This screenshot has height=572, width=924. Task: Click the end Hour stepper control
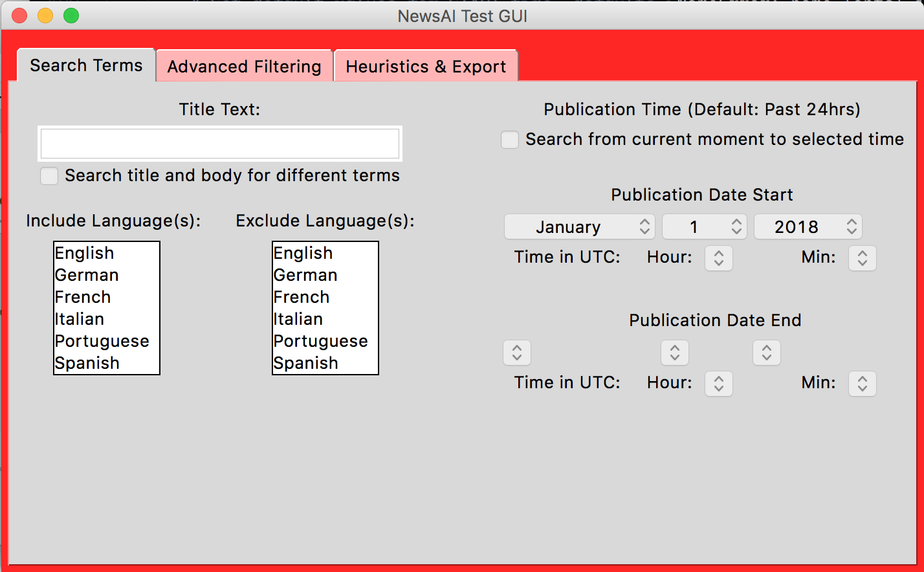click(x=718, y=383)
